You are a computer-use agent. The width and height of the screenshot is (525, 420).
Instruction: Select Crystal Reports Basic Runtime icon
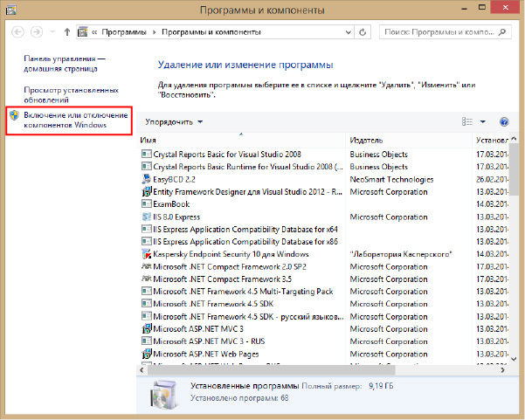(146, 166)
